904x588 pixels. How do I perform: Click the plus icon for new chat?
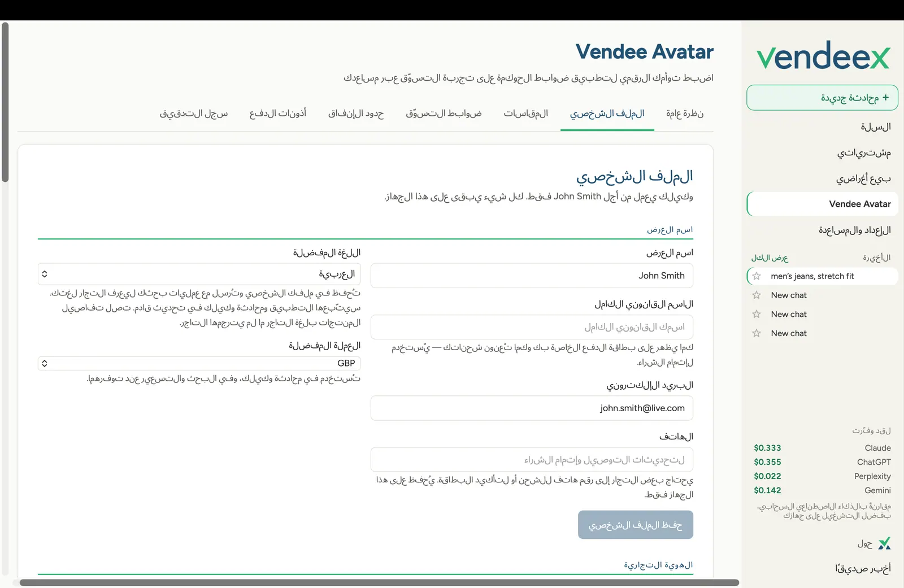(885, 97)
